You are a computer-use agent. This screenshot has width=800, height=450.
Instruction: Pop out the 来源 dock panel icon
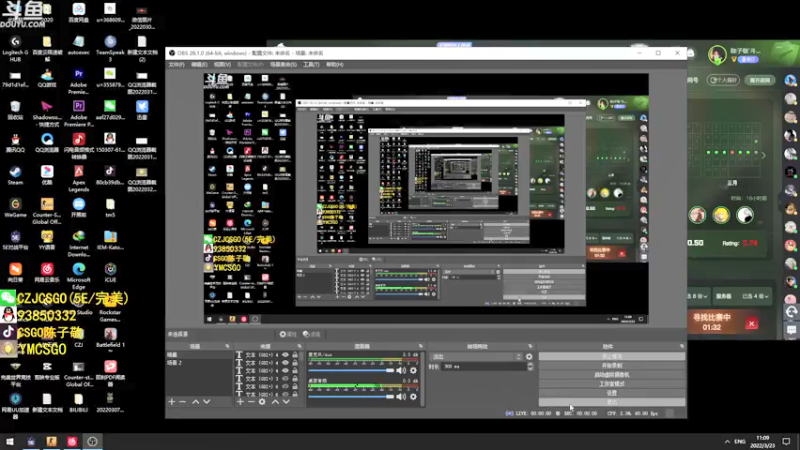coord(299,346)
